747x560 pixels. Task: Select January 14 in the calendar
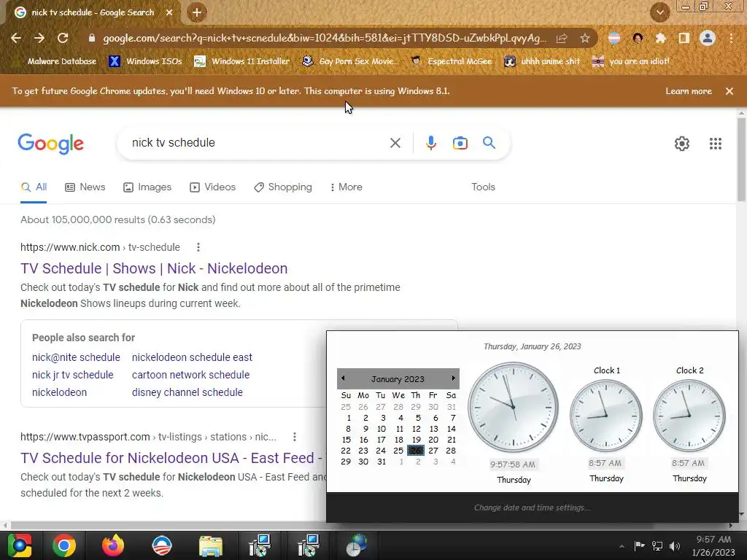coord(452,429)
